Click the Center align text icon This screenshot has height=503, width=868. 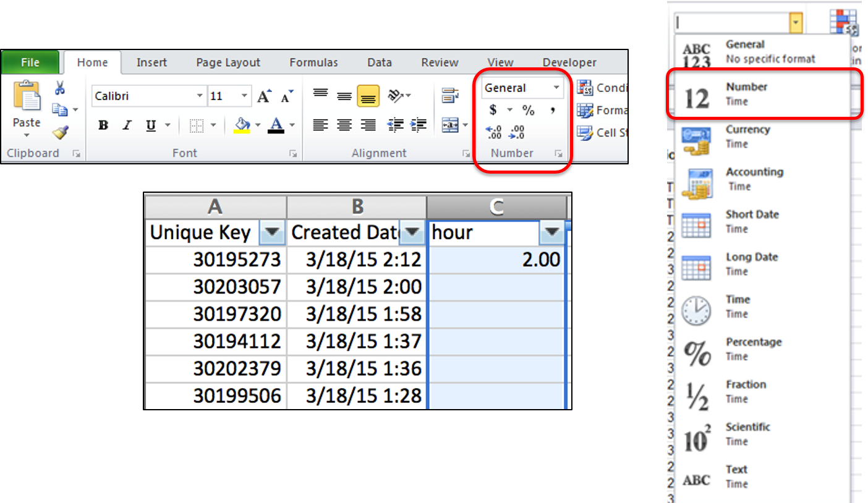coord(344,125)
